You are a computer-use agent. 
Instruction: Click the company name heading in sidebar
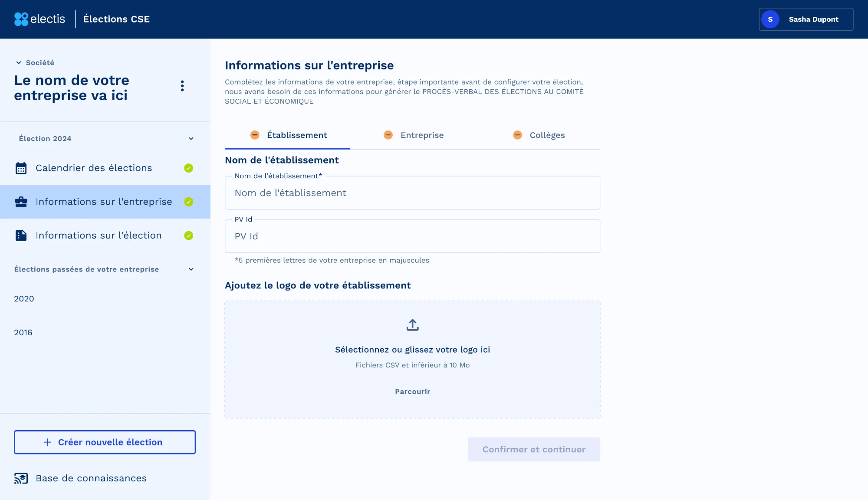(x=72, y=88)
